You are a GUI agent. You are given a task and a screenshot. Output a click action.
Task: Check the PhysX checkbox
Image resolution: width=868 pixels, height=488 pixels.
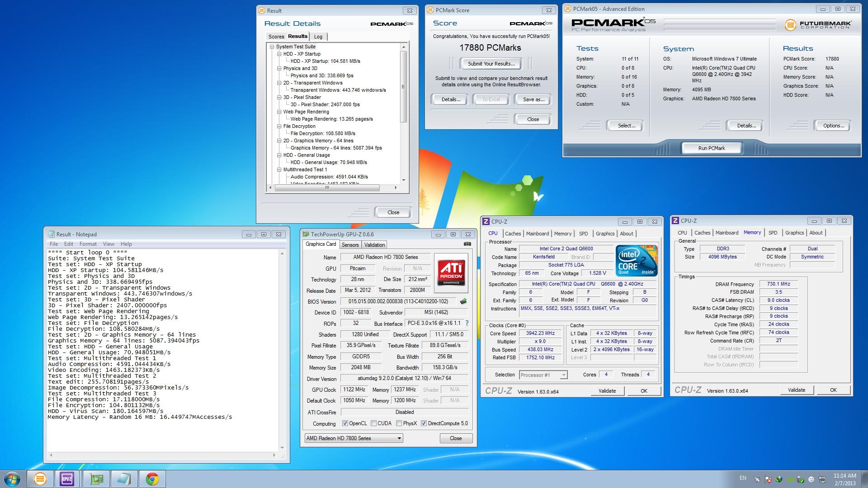[x=399, y=423]
